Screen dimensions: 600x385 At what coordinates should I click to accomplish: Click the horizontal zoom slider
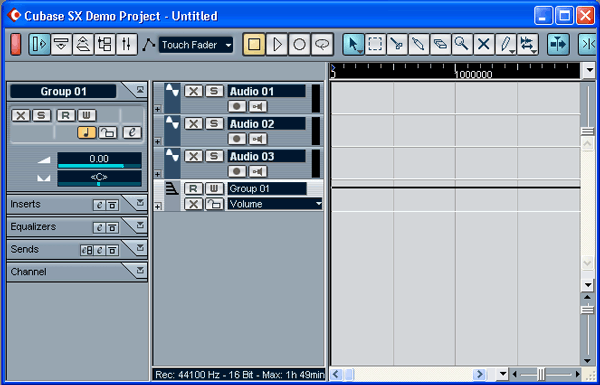[545, 374]
